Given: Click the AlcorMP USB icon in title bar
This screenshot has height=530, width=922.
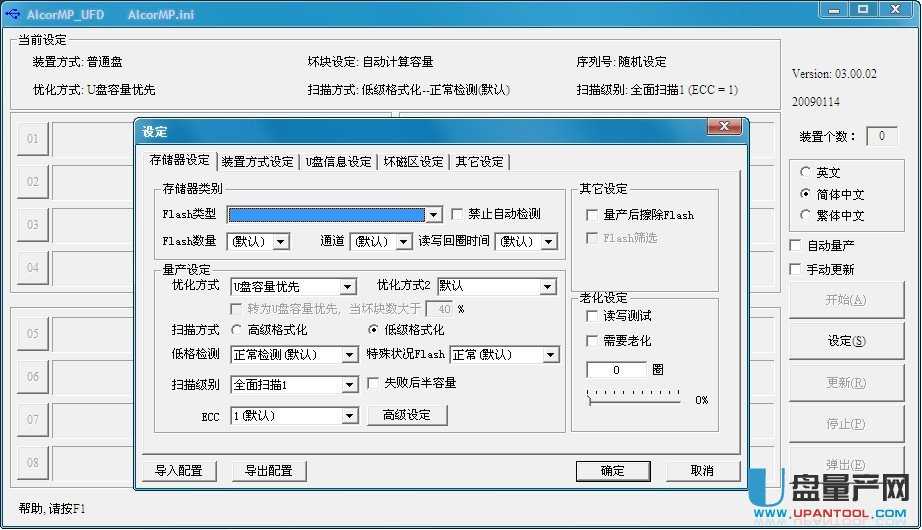Looking at the screenshot, I should click(x=12, y=10).
